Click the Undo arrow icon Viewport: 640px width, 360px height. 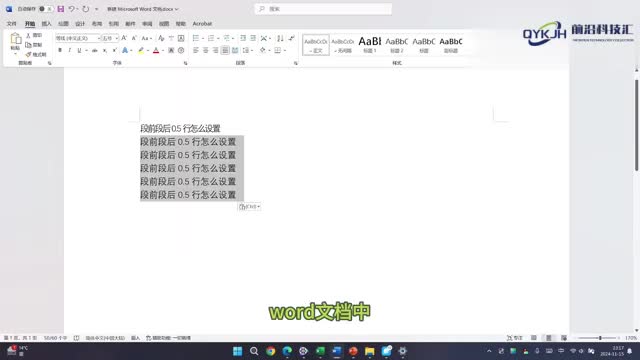point(71,9)
